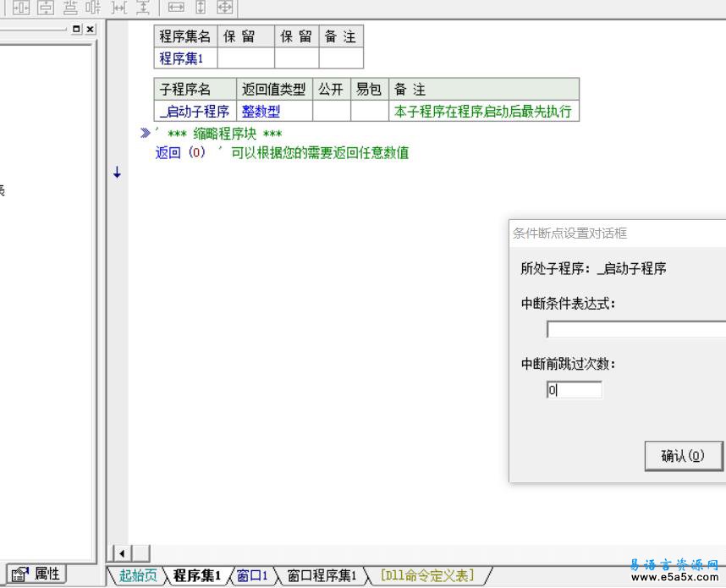Viewport: 726px width, 588px height.
Task: Expand the collapsed 缩略程序块 code block marker
Action: point(145,134)
